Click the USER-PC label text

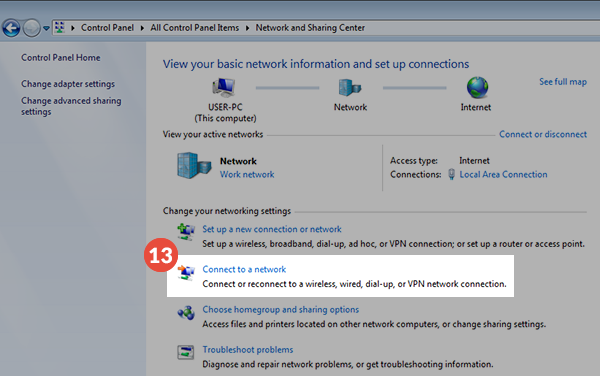pos(225,107)
